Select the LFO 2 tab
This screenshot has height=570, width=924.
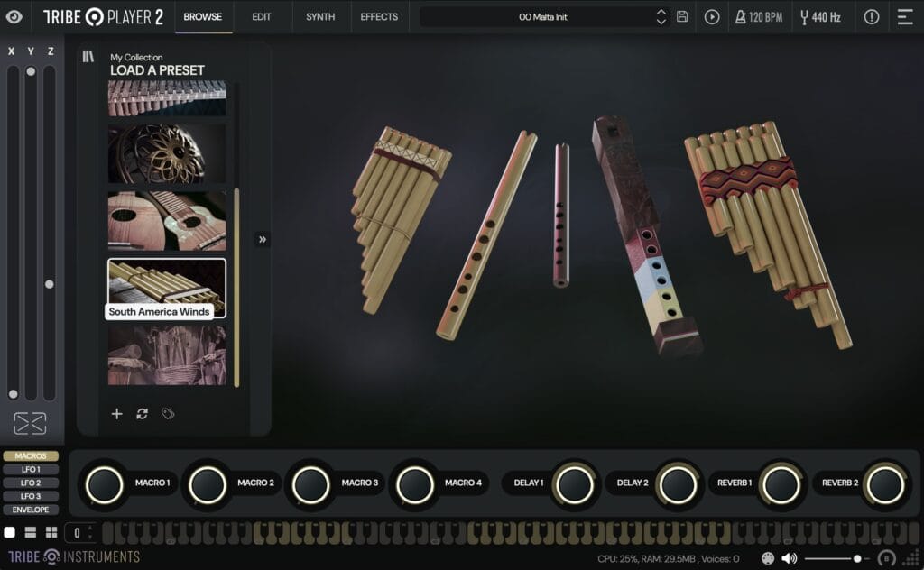[x=31, y=483]
